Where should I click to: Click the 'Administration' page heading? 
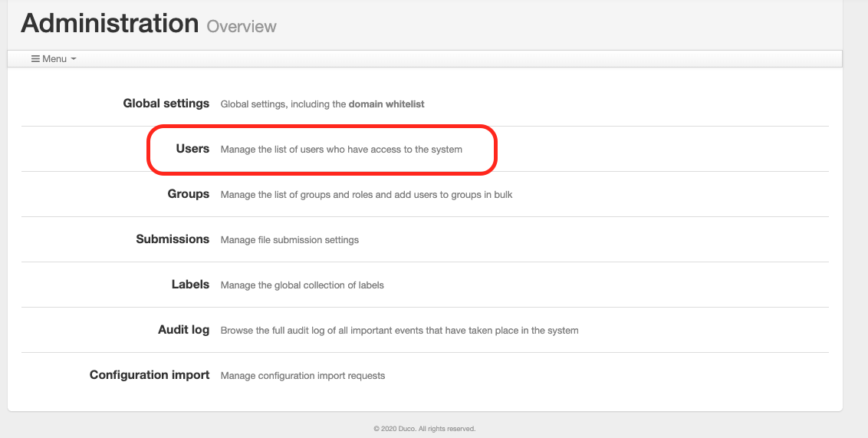click(x=110, y=23)
